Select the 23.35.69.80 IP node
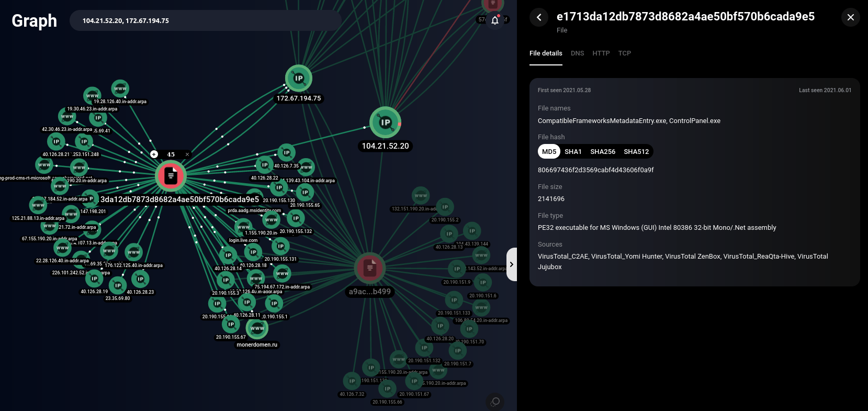Screen dimensions: 868x411 (x=118, y=285)
